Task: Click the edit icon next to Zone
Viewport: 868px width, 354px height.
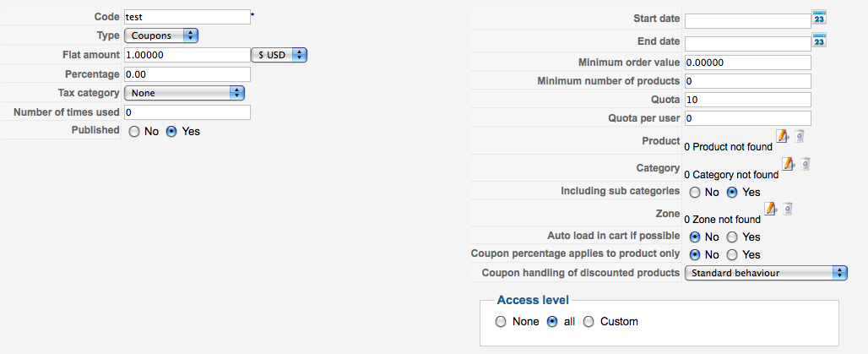Action: (x=770, y=209)
